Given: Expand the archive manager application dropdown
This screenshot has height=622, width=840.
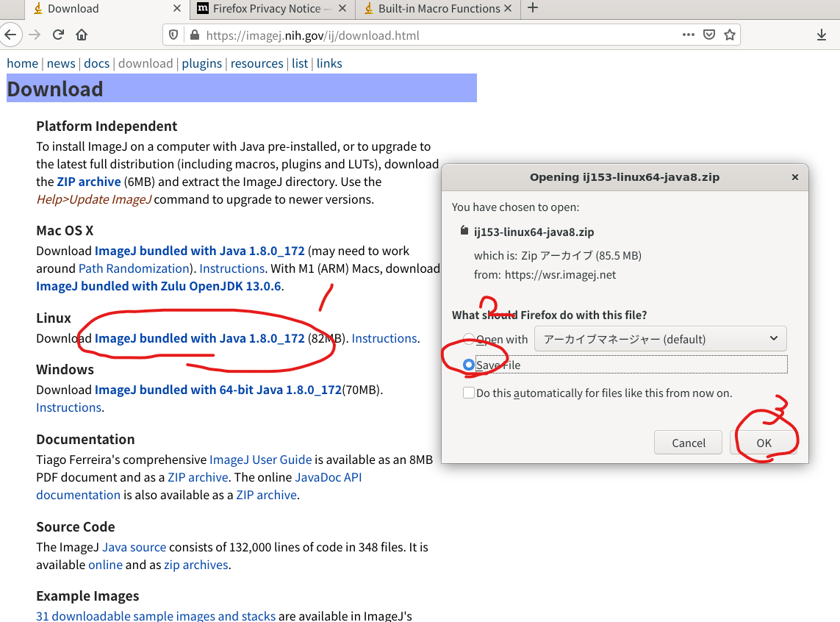Looking at the screenshot, I should pos(660,339).
